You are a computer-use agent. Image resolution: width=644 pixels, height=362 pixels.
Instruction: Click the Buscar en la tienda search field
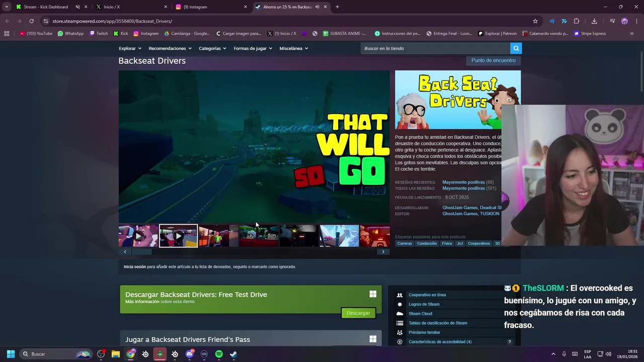coord(435,48)
